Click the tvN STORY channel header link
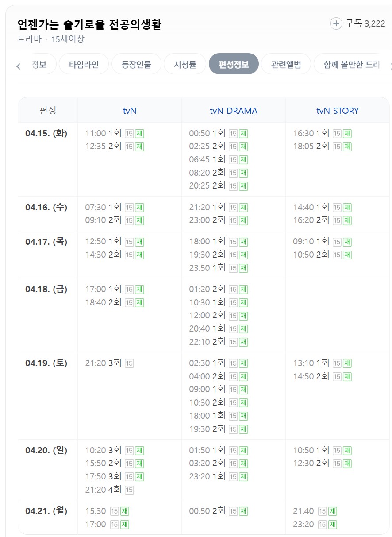This screenshot has width=392, height=537. tap(338, 111)
